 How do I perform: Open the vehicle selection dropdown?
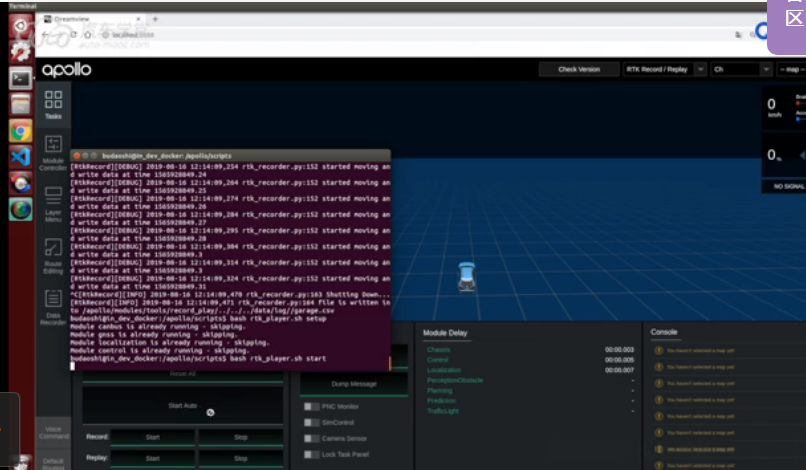pos(740,69)
